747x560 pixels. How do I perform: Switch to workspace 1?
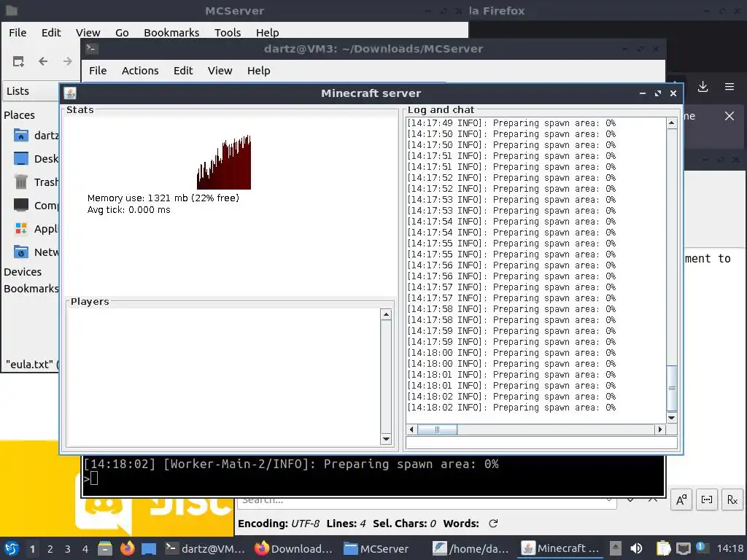coord(32,549)
